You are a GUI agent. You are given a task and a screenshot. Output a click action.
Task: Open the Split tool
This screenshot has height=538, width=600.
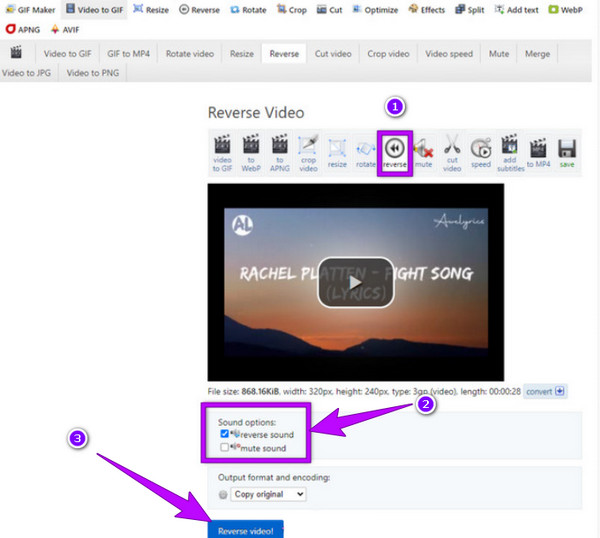tap(470, 10)
